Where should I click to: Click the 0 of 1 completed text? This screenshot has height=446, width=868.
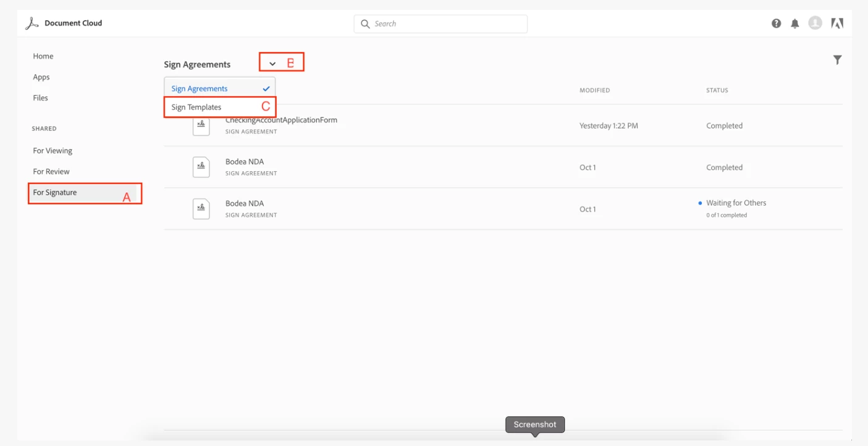coord(727,215)
